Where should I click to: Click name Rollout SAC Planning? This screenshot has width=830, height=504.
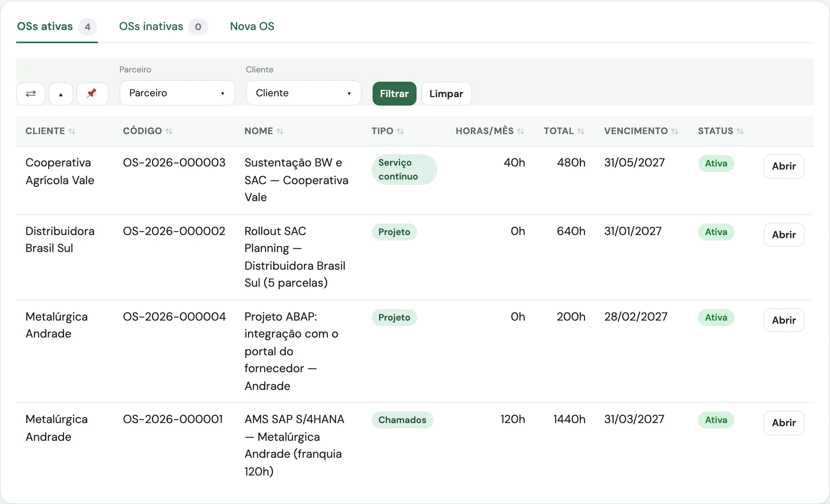coord(295,257)
